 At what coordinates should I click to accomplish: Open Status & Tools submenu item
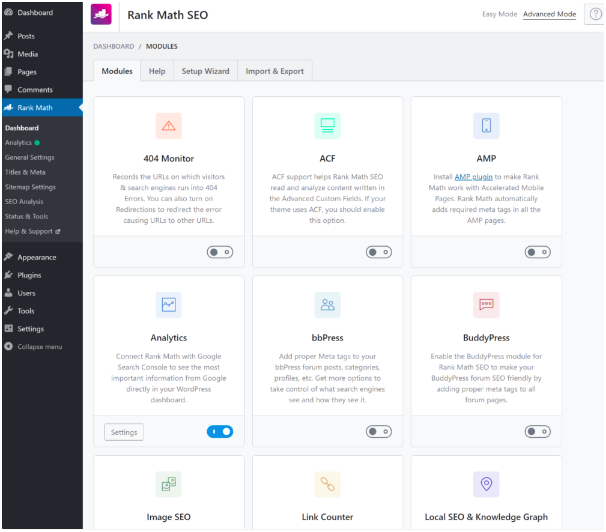click(x=26, y=216)
